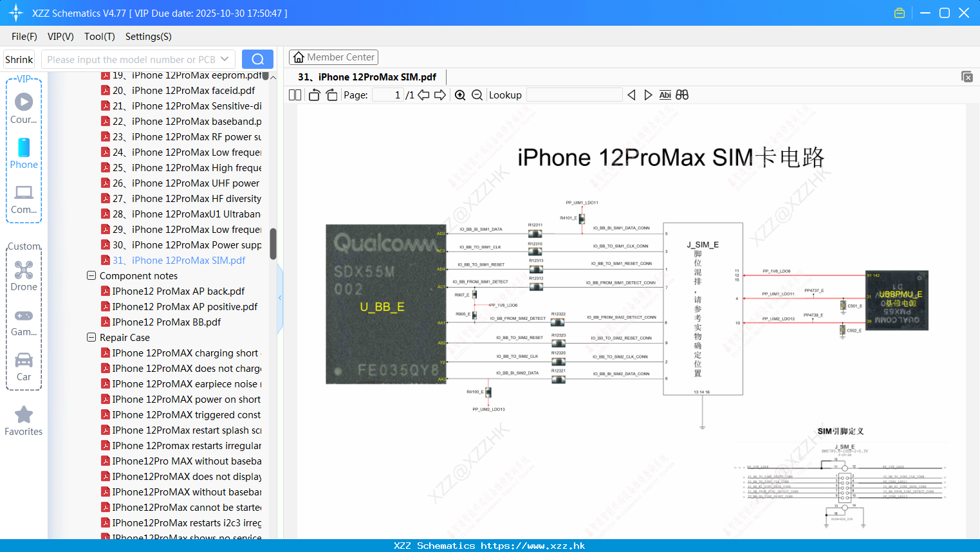Open Member Center home button
The width and height of the screenshot is (980, 552).
point(333,57)
